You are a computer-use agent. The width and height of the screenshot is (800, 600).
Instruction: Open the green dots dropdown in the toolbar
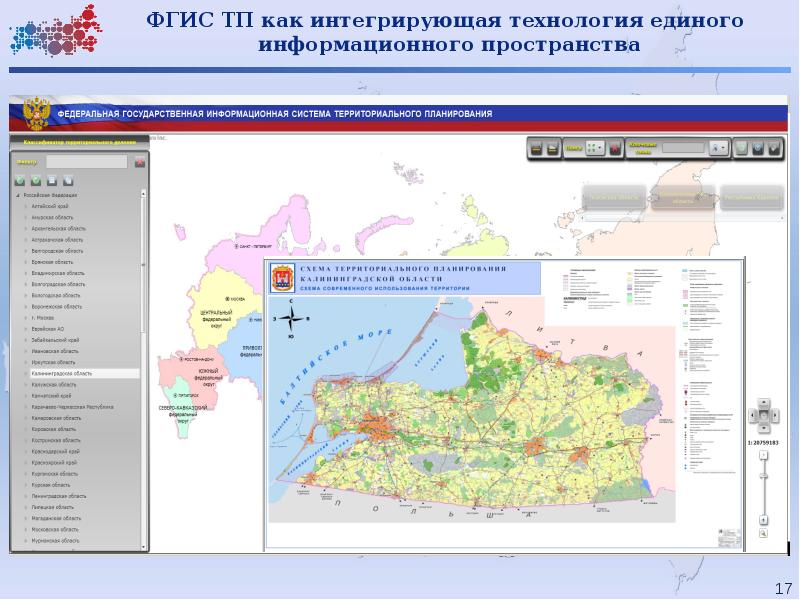(x=596, y=148)
